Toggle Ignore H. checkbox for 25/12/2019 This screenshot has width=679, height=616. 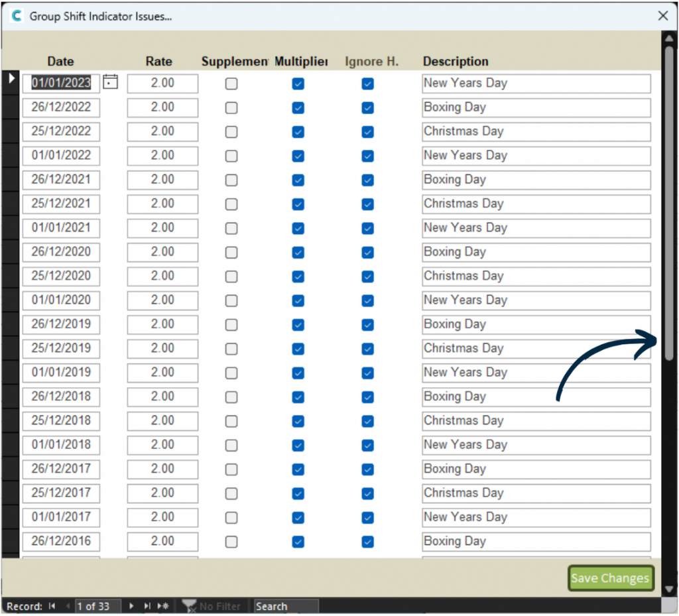[x=367, y=349]
